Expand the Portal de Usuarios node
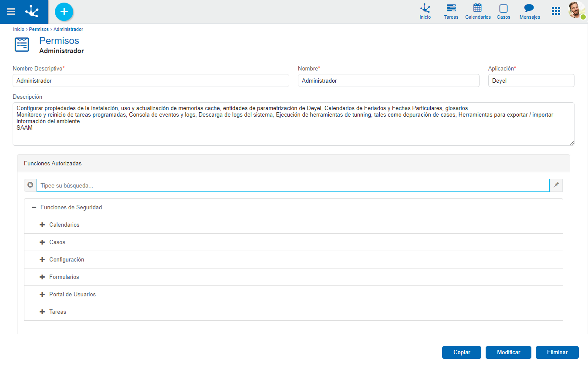 42,295
